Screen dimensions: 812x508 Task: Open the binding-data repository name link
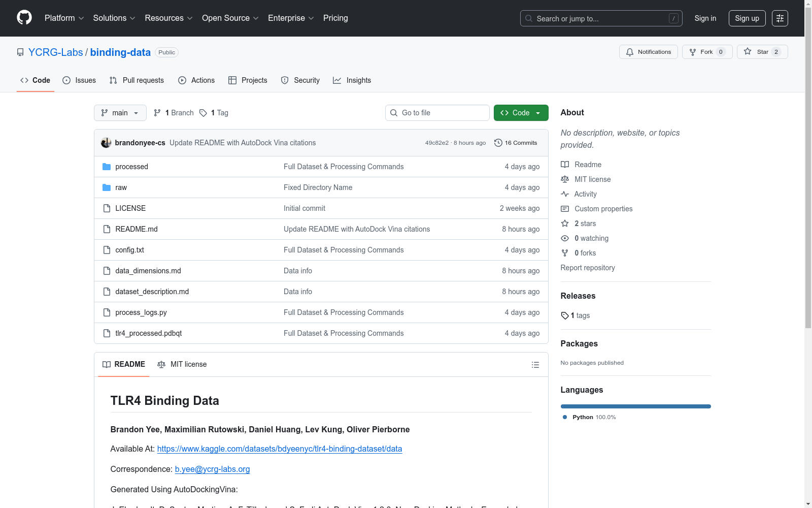(x=120, y=52)
